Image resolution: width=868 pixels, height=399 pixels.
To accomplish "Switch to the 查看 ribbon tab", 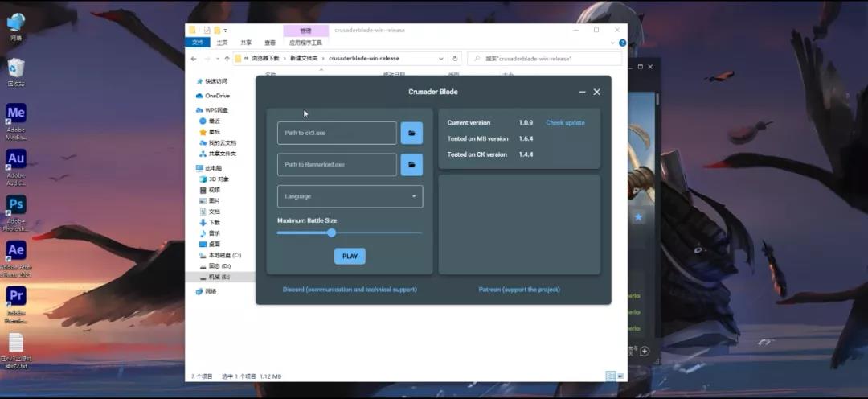I will click(x=269, y=42).
